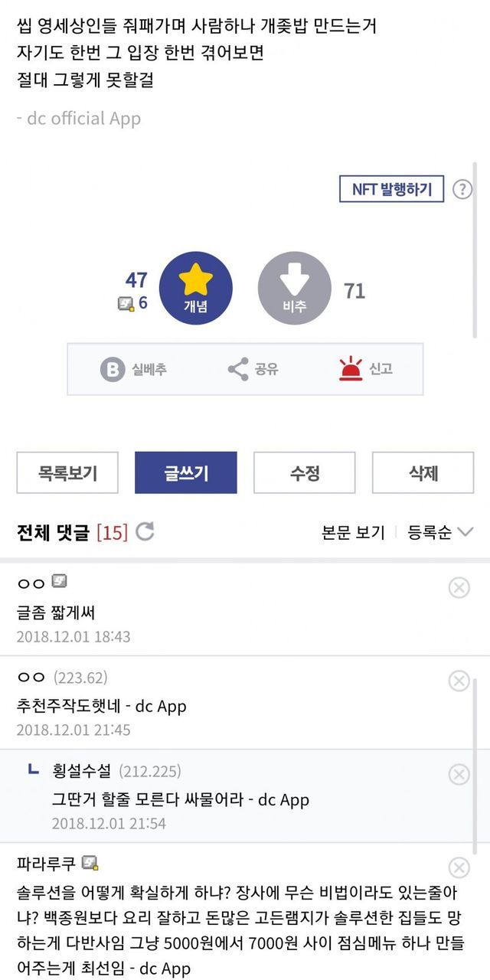Refresh comments with the circular arrow icon

(145, 532)
